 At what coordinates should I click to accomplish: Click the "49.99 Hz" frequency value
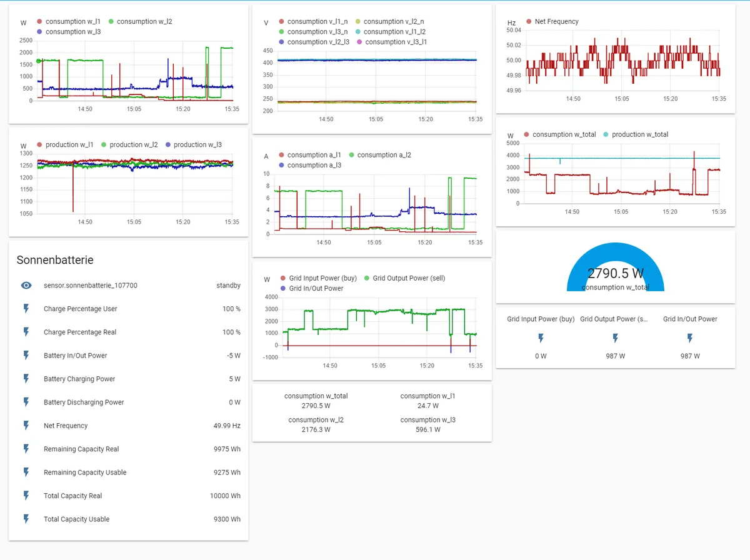pyautogui.click(x=227, y=426)
